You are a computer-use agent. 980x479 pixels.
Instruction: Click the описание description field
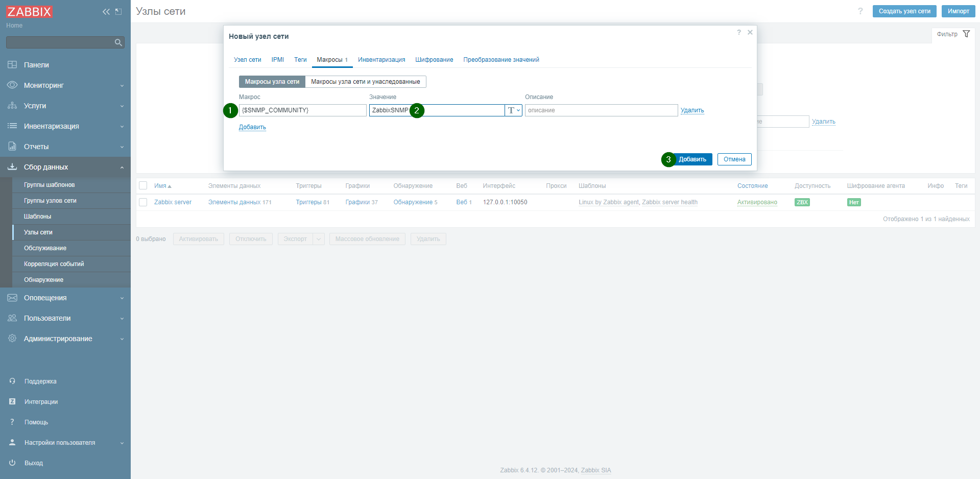coord(602,110)
